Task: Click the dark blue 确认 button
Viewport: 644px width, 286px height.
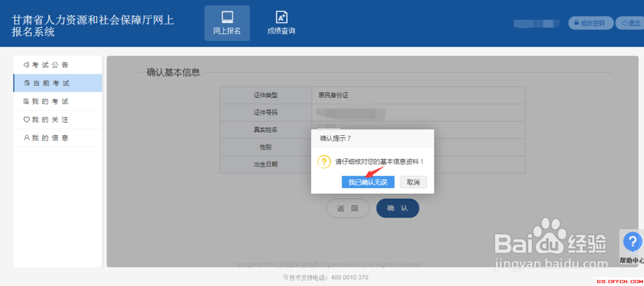Action: pos(397,208)
